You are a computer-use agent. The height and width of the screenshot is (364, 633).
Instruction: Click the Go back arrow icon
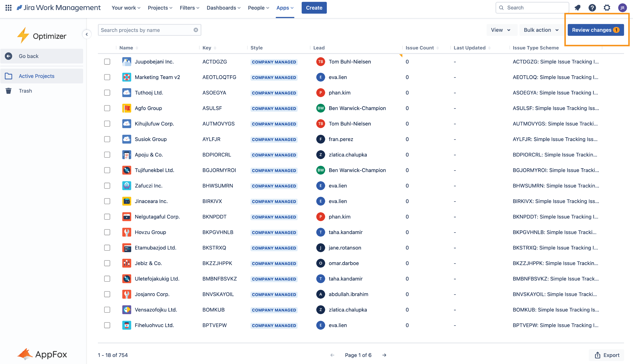coord(9,56)
